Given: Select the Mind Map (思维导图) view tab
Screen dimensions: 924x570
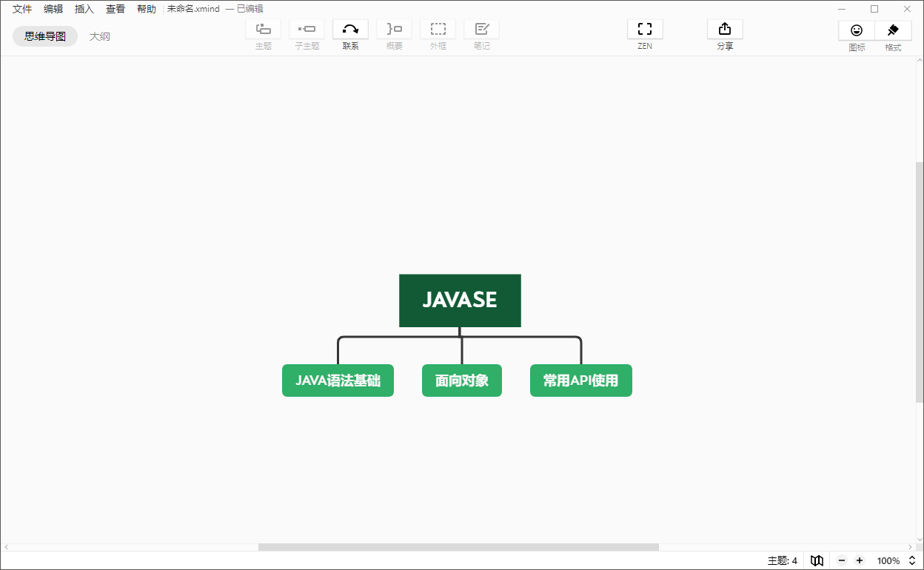Looking at the screenshot, I should click(x=45, y=36).
